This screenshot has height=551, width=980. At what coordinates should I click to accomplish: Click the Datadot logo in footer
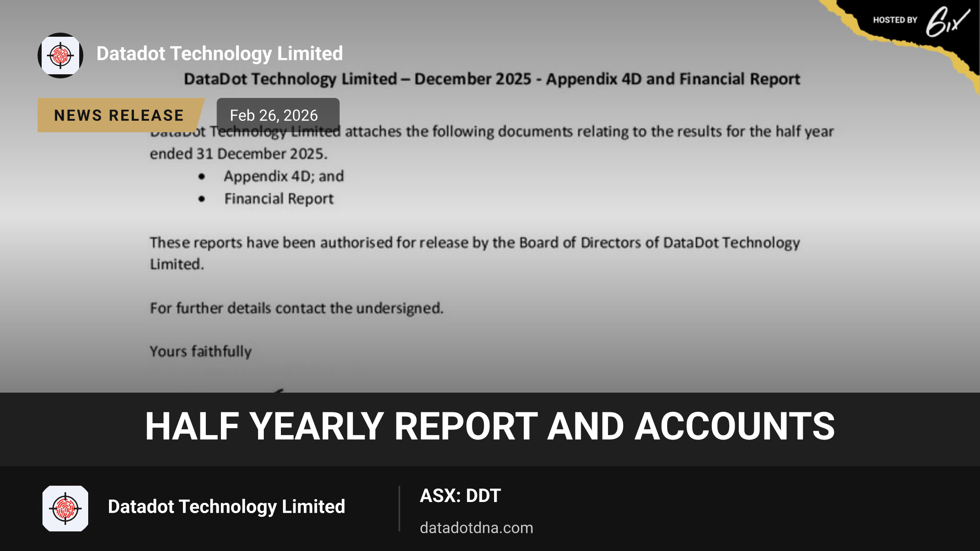tap(65, 509)
